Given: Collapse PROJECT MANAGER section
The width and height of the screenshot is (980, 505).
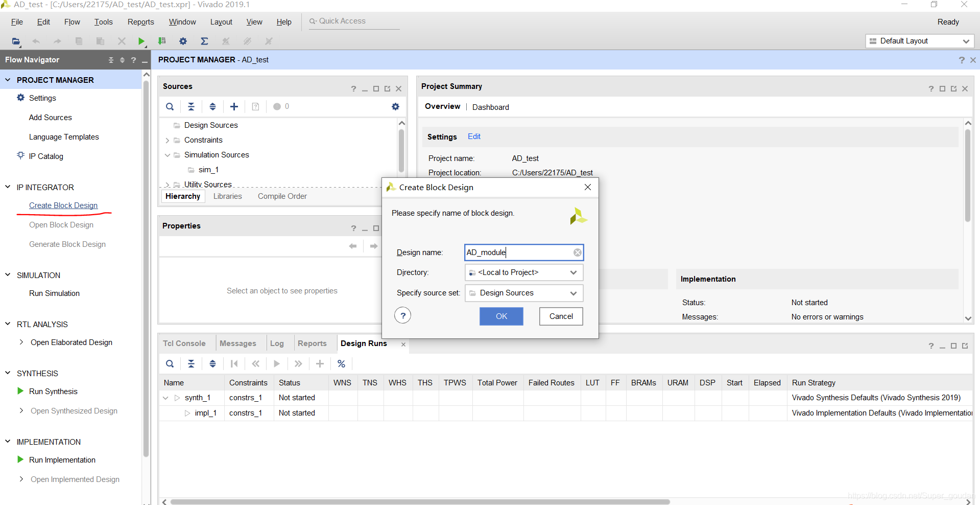Looking at the screenshot, I should tap(8, 80).
